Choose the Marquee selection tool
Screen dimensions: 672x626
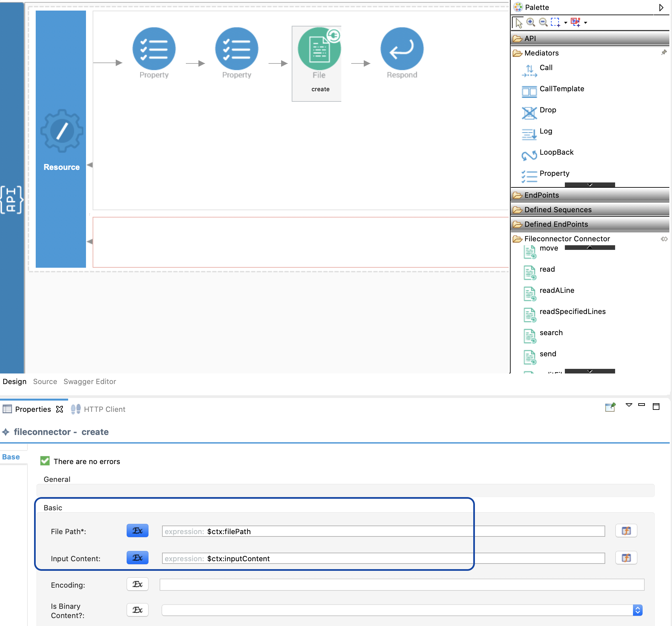(555, 22)
